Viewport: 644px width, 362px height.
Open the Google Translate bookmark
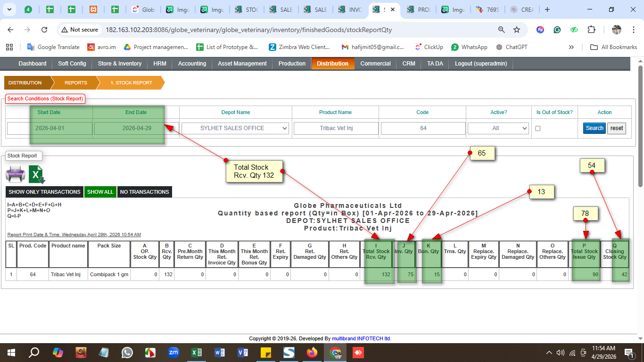pyautogui.click(x=54, y=47)
